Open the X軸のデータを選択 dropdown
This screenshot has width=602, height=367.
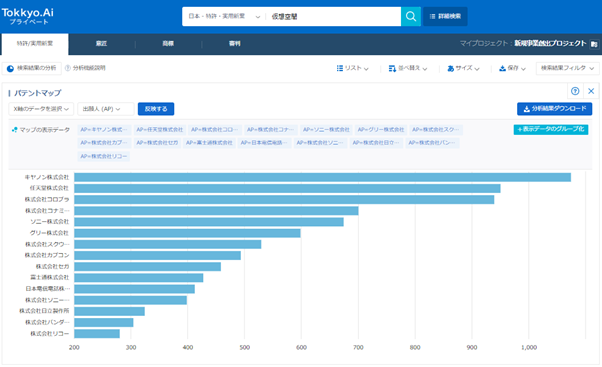[41, 109]
